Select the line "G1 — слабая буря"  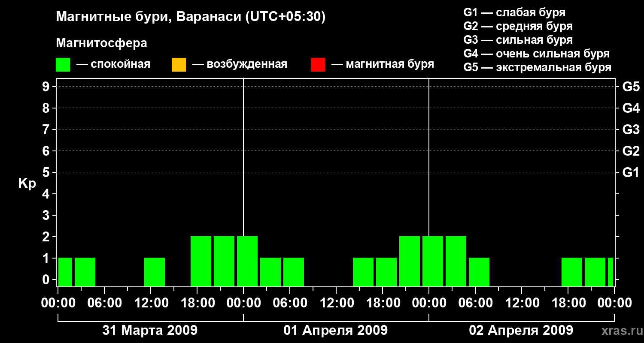click(x=514, y=12)
